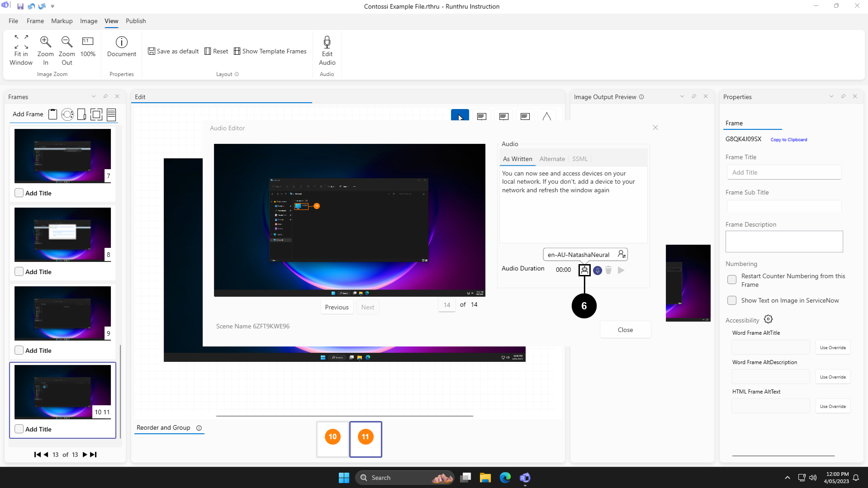
Task: Switch to the SSML audio tab
Action: pyautogui.click(x=579, y=159)
